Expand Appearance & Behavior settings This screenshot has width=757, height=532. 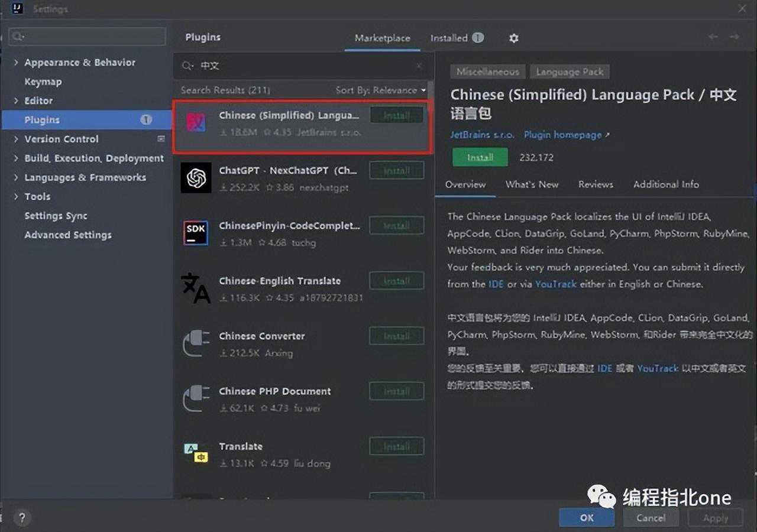[16, 63]
